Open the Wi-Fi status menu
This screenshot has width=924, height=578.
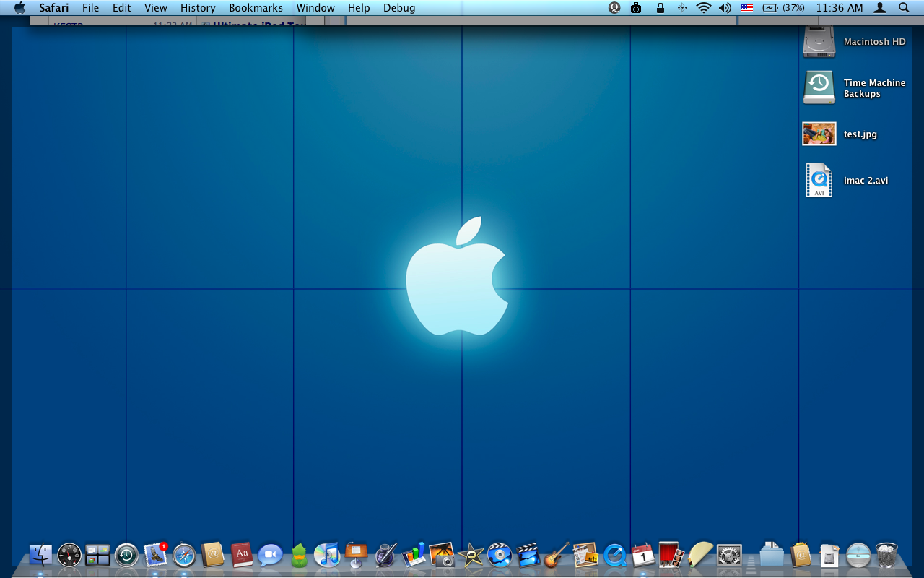coord(704,8)
